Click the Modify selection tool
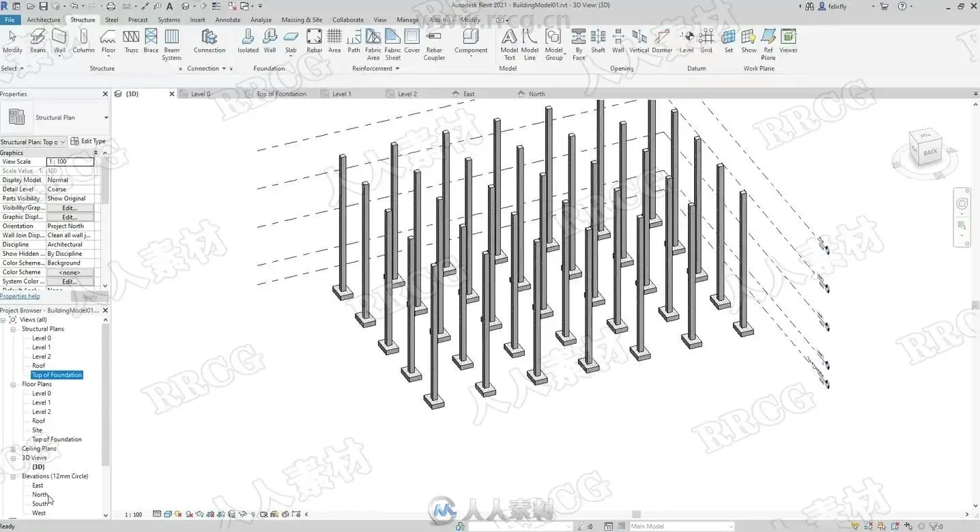The width and height of the screenshot is (980, 532). [12, 41]
